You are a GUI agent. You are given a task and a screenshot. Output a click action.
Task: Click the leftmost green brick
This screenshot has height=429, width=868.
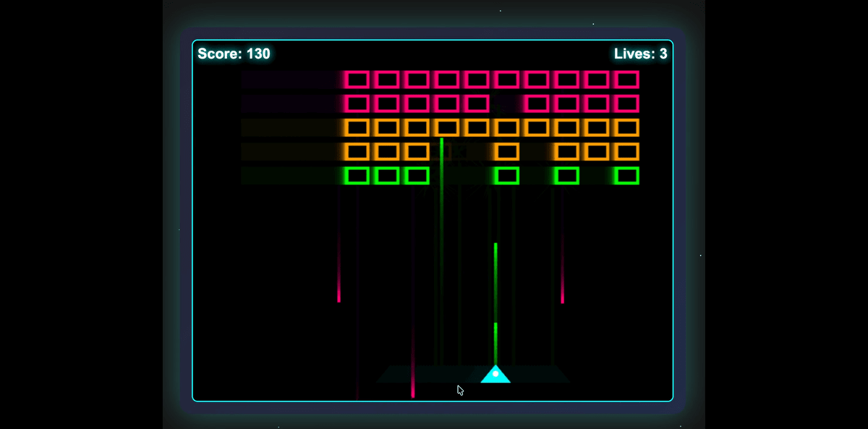click(357, 176)
